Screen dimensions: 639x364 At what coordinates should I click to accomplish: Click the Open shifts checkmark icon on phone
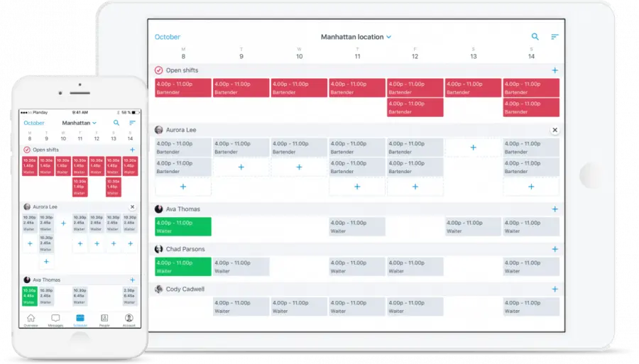(27, 150)
